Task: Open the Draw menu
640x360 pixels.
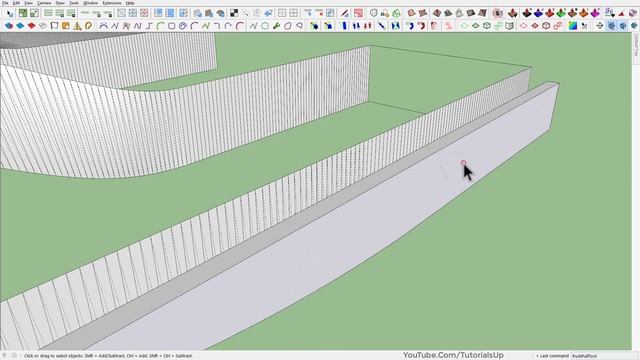Action: click(x=60, y=3)
